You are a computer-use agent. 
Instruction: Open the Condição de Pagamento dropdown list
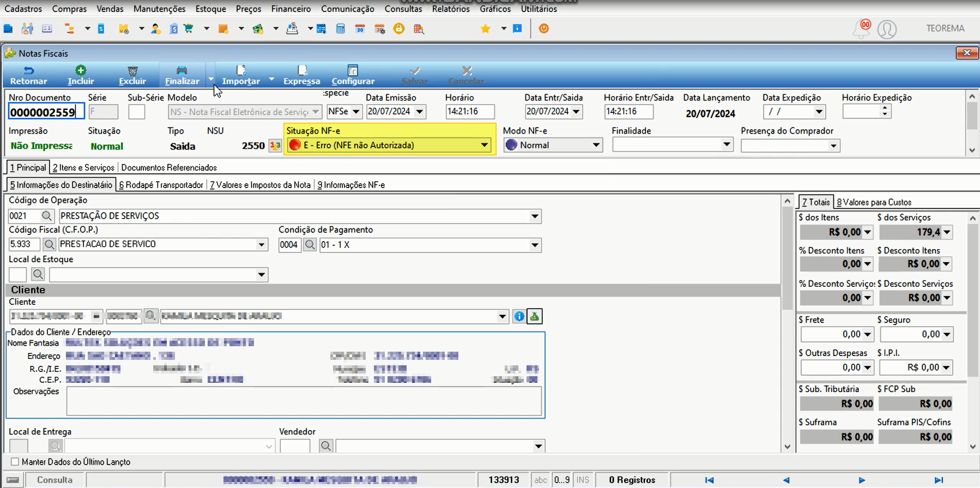tap(535, 245)
